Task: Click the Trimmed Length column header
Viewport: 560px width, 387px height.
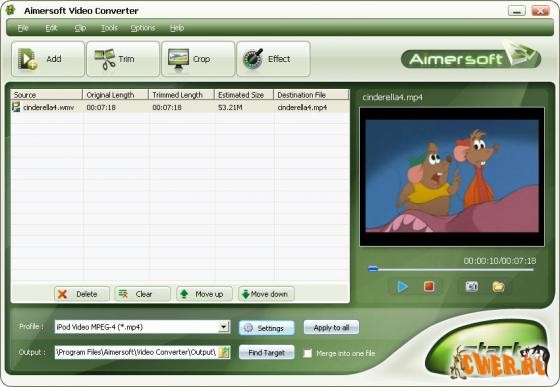Action: 181,95
